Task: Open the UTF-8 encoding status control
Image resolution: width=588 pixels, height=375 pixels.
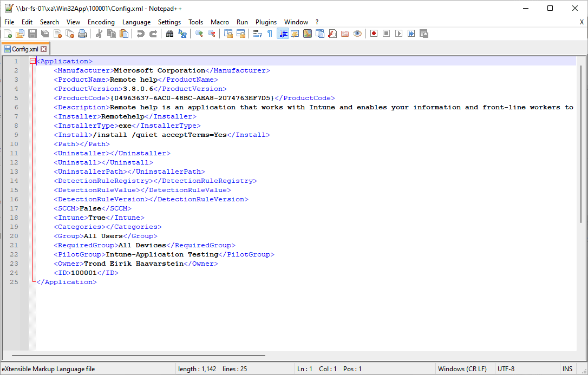Action: (506, 369)
